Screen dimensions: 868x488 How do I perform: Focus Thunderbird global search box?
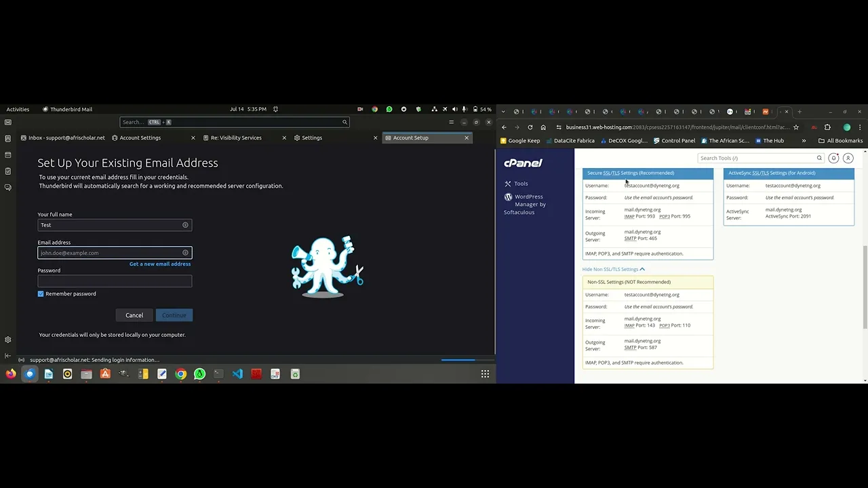click(235, 122)
